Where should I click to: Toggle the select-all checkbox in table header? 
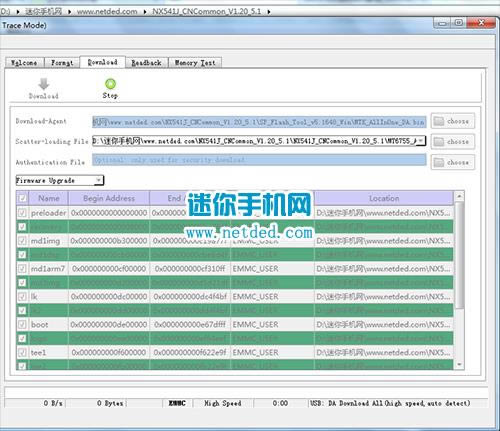click(22, 198)
